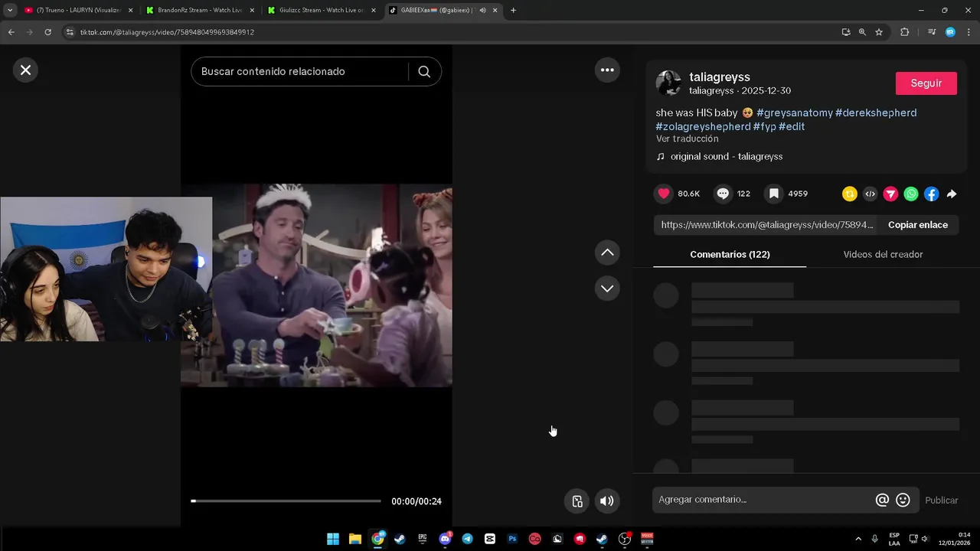This screenshot has height=551, width=980.
Task: Click the video progress bar
Action: [286, 501]
